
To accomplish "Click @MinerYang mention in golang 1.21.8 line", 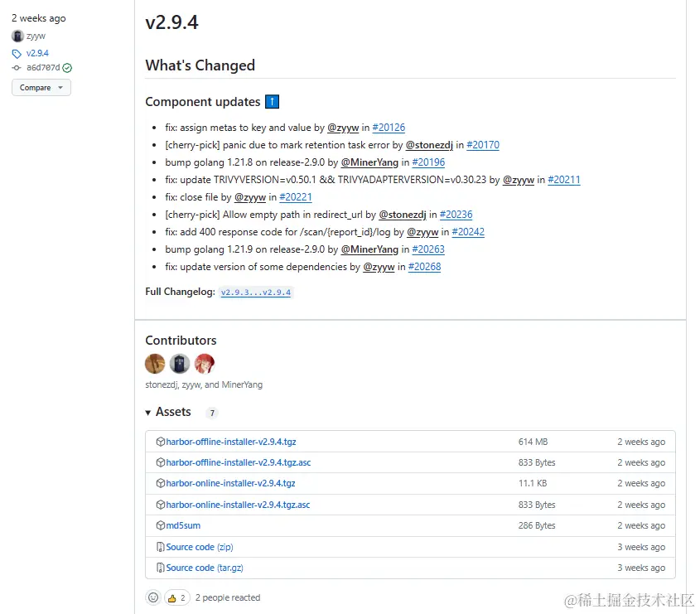I will click(x=369, y=162).
